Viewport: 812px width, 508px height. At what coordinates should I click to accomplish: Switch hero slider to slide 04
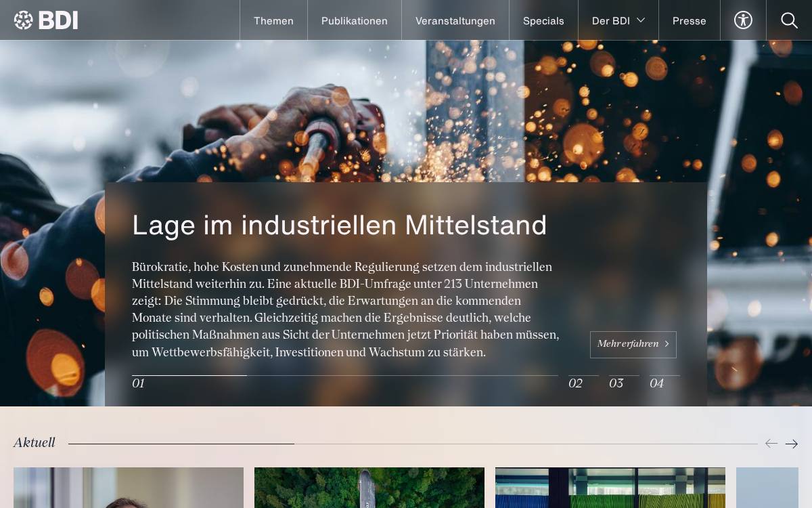[x=664, y=383]
